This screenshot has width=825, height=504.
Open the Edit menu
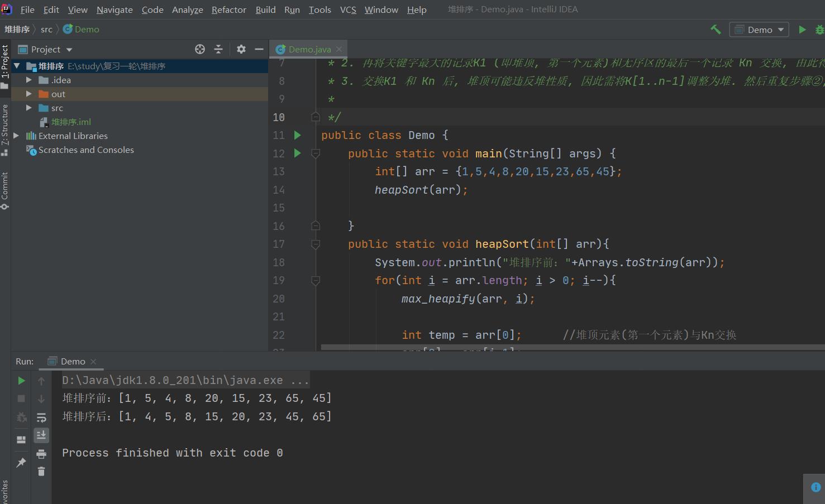coord(51,9)
